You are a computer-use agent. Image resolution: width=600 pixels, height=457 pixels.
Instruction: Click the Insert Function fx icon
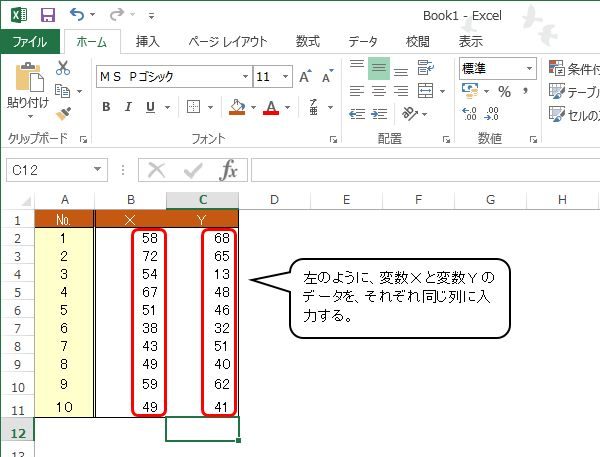tap(229, 170)
